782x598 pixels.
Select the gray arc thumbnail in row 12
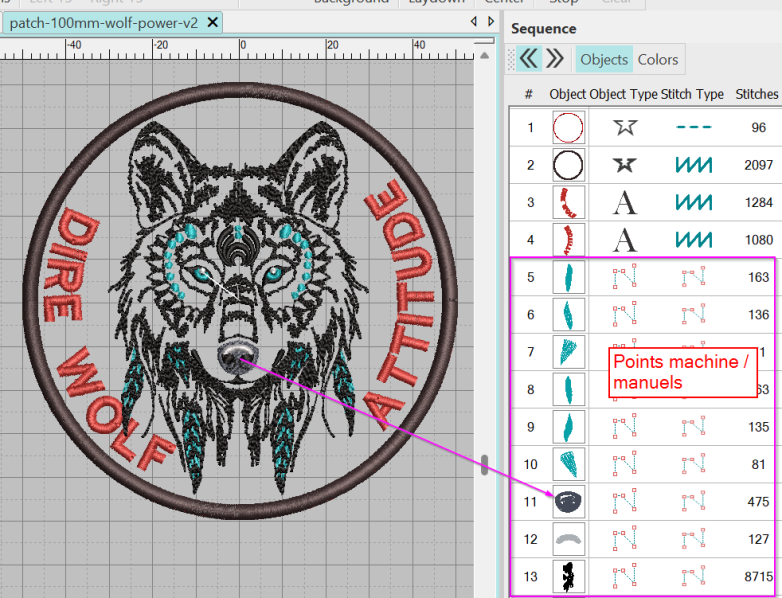coord(569,539)
